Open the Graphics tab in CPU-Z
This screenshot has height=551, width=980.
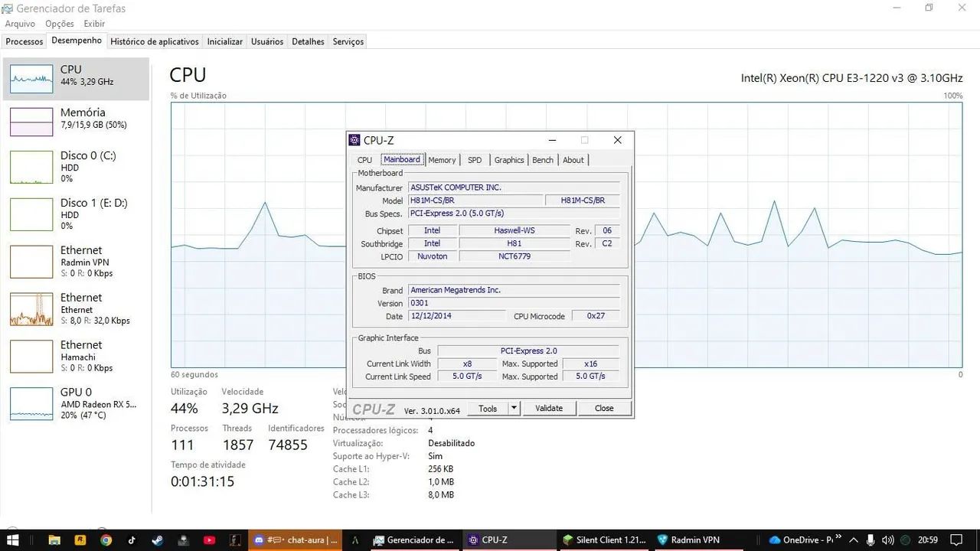tap(509, 160)
